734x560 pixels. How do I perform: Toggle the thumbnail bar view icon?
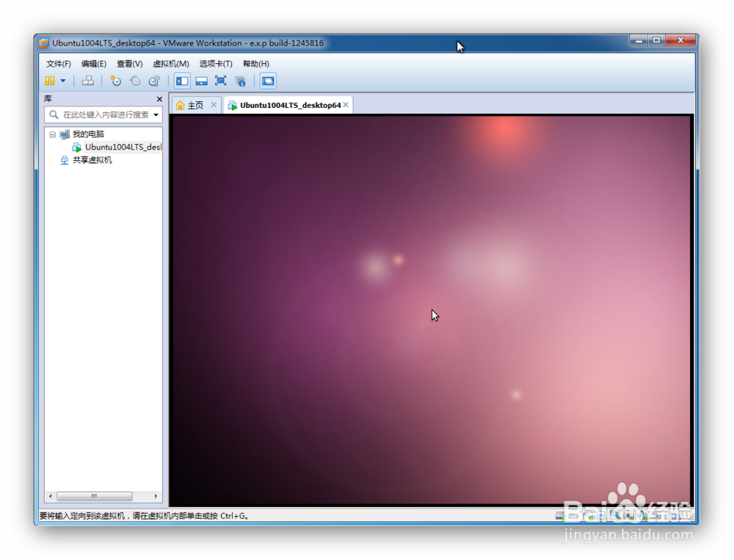point(201,81)
